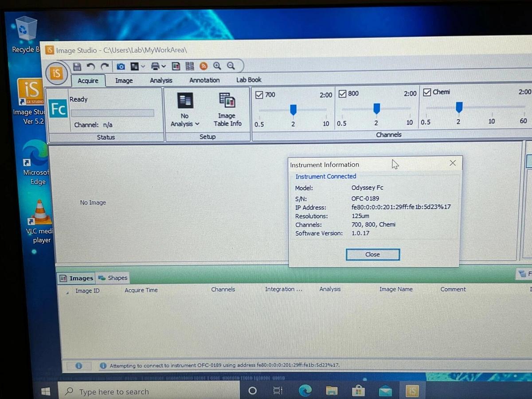Open the Image ribbon tab
The image size is (532, 399).
124,81
